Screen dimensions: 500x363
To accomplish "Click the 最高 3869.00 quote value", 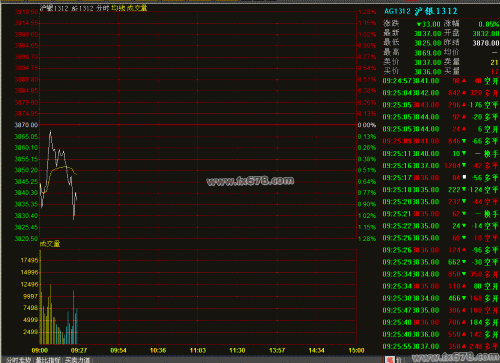I will pyautogui.click(x=428, y=53).
